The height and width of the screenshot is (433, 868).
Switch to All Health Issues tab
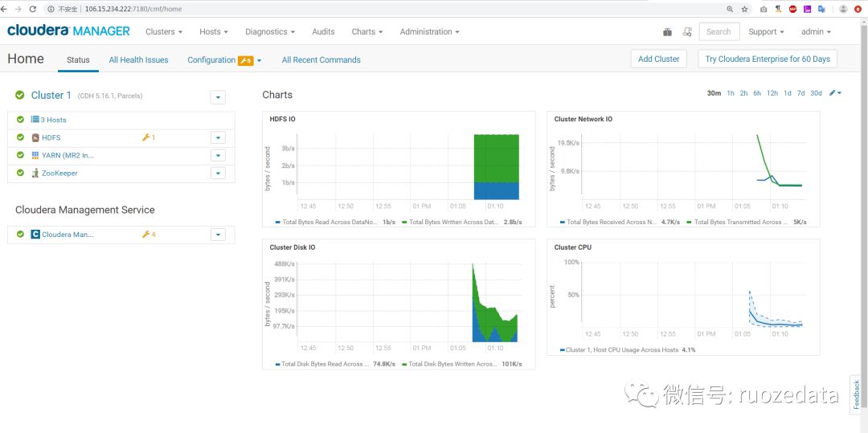[138, 59]
